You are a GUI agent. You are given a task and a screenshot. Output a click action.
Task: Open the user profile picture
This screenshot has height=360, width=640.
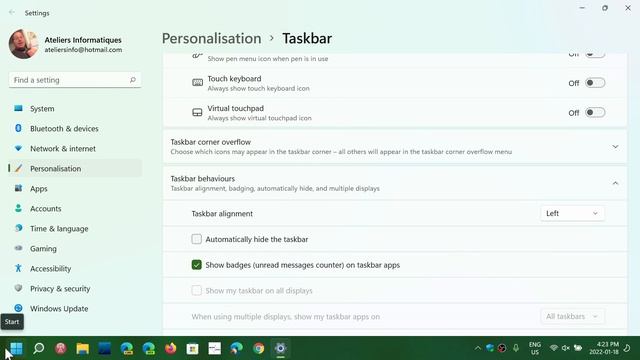[x=24, y=44]
